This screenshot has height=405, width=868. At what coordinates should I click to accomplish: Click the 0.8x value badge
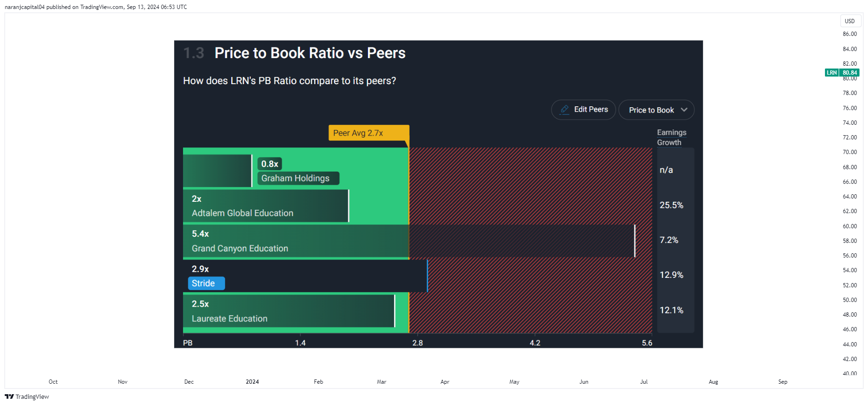270,164
